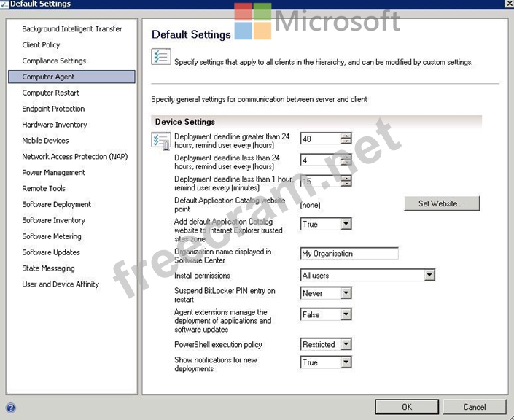
Task: Select Background Intelligent Transfer settings
Action: click(72, 29)
